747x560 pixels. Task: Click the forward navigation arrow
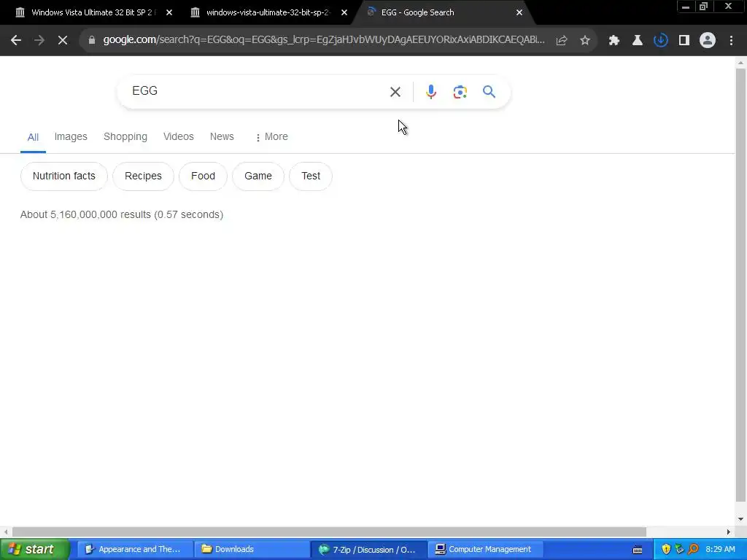coord(39,41)
